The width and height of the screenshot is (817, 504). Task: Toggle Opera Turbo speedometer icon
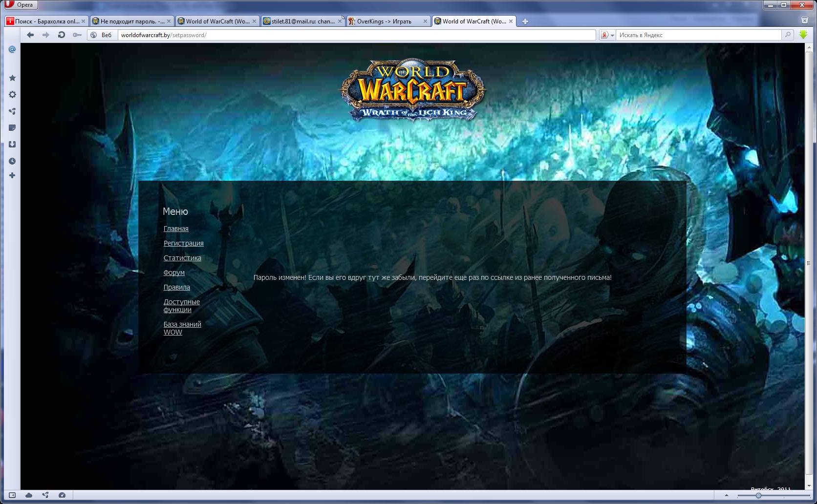pyautogui.click(x=62, y=495)
